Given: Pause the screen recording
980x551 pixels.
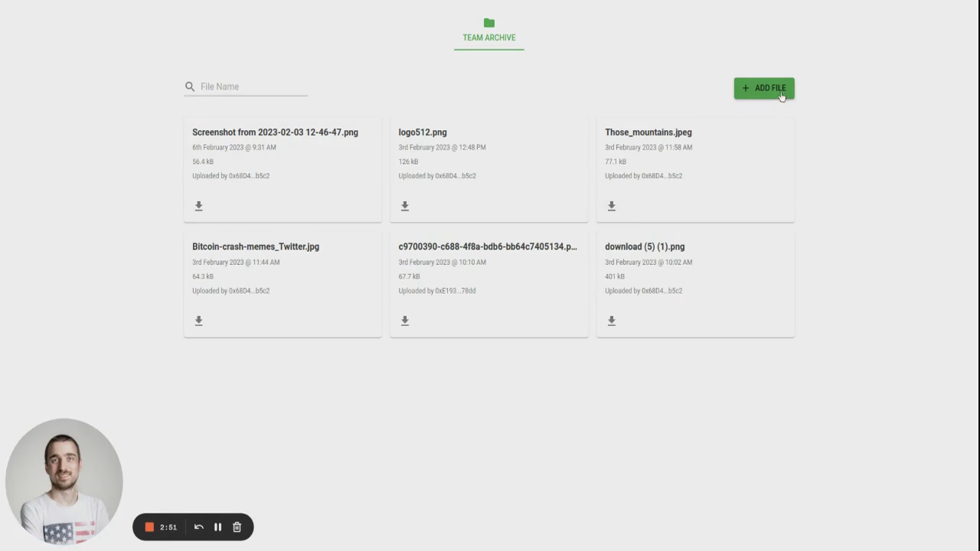Looking at the screenshot, I should (217, 527).
